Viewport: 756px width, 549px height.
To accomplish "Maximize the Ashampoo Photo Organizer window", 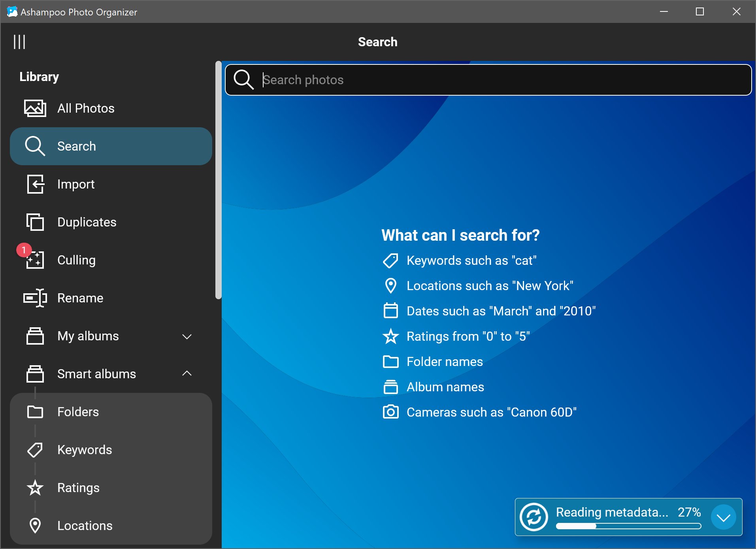I will [700, 12].
